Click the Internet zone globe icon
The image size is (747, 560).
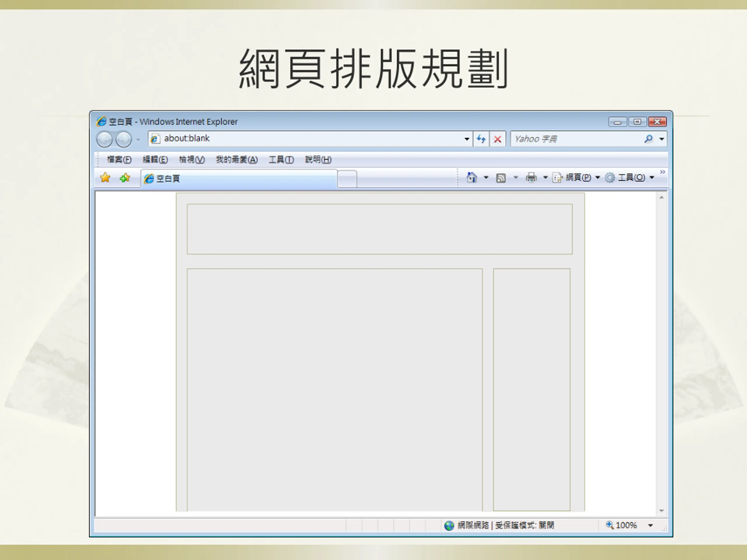coord(449,526)
